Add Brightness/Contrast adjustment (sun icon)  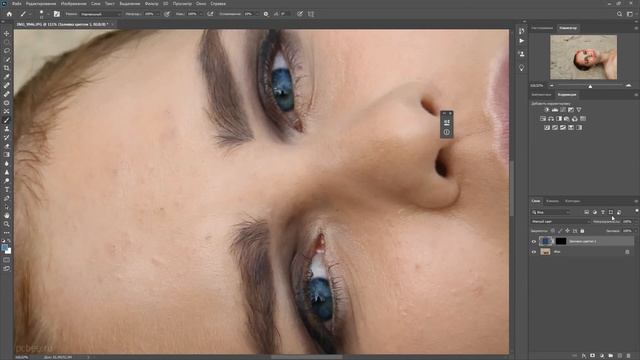tap(547, 110)
